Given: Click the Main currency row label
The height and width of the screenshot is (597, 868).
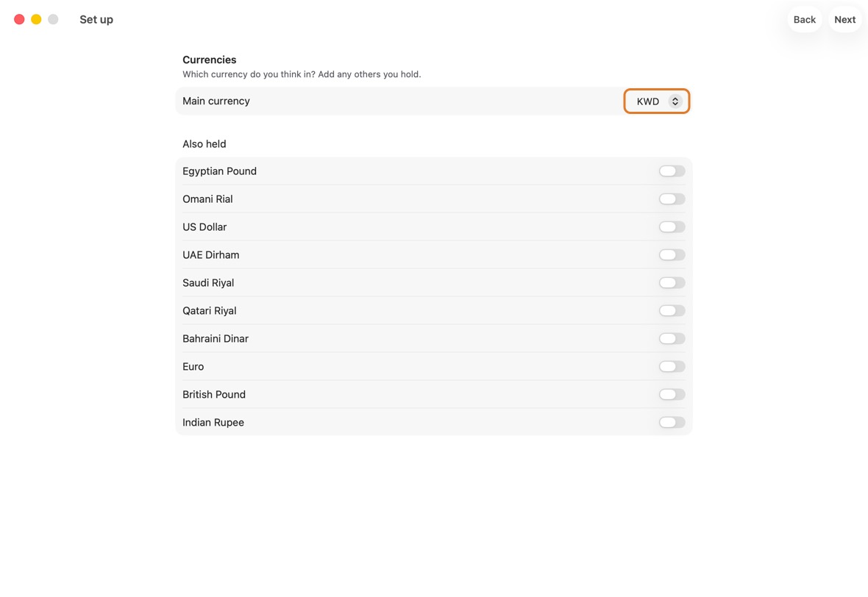Looking at the screenshot, I should (216, 101).
